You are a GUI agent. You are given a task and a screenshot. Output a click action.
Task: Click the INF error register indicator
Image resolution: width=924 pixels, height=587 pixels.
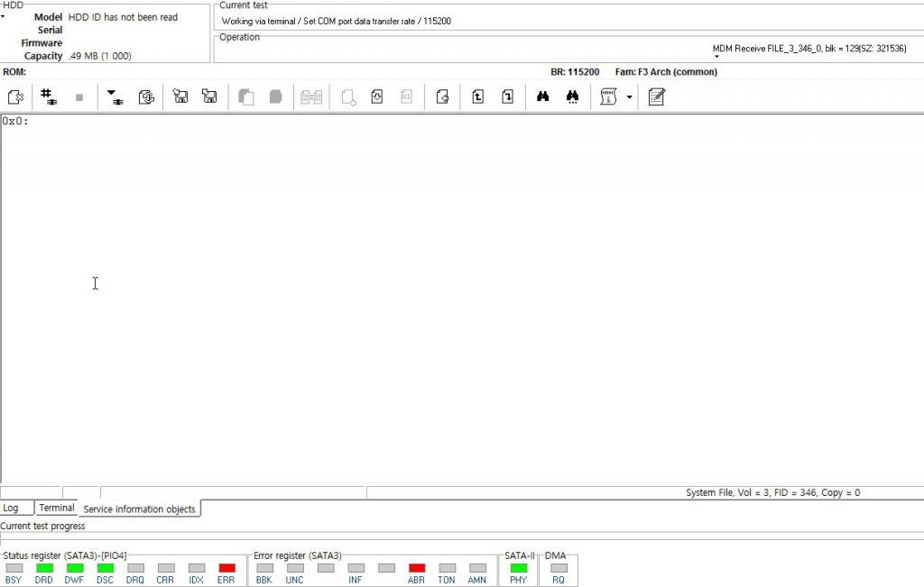[356, 568]
